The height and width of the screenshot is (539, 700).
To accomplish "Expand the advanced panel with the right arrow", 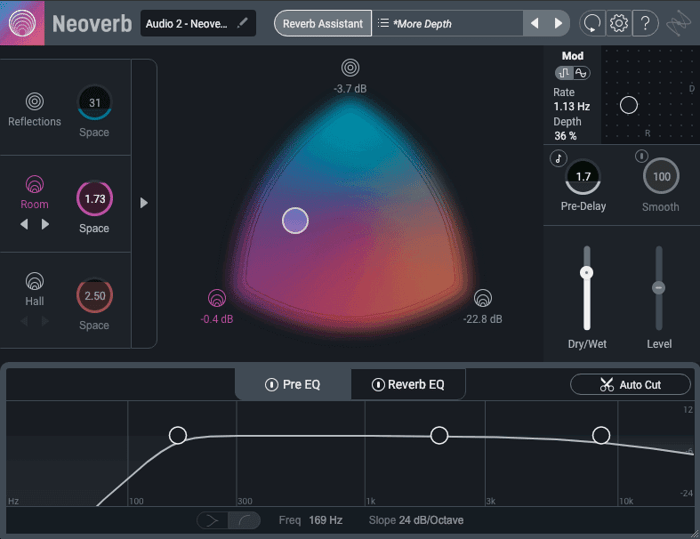I will coord(144,203).
